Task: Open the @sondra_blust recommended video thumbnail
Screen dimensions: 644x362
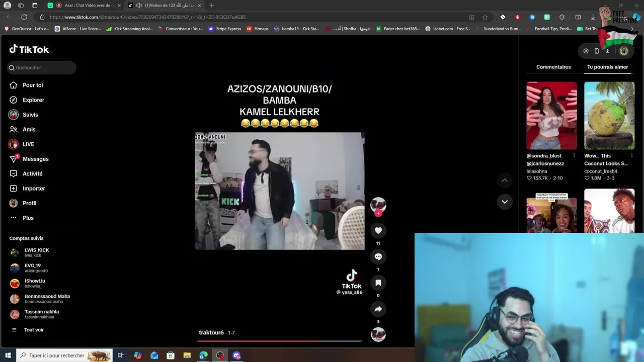Action: coord(552,116)
